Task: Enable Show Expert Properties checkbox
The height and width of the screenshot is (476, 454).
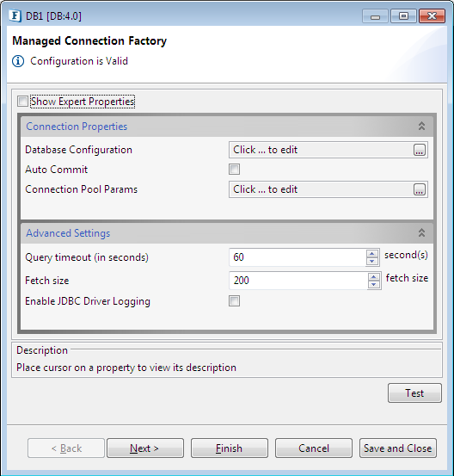Action: coord(22,102)
